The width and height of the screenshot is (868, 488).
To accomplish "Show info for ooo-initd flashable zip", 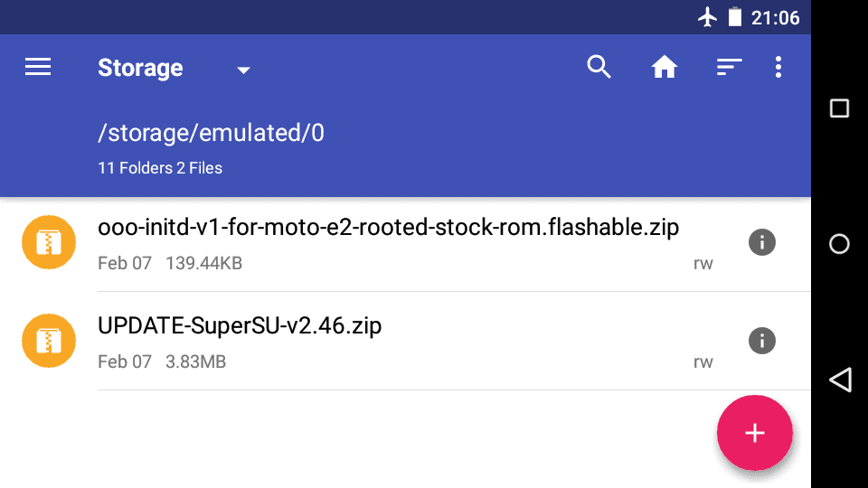I will point(762,242).
